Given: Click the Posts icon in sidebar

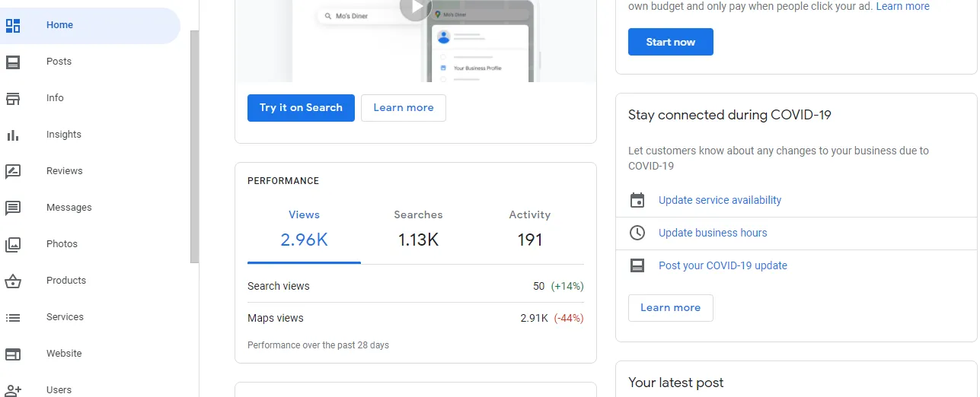Looking at the screenshot, I should tap(13, 62).
